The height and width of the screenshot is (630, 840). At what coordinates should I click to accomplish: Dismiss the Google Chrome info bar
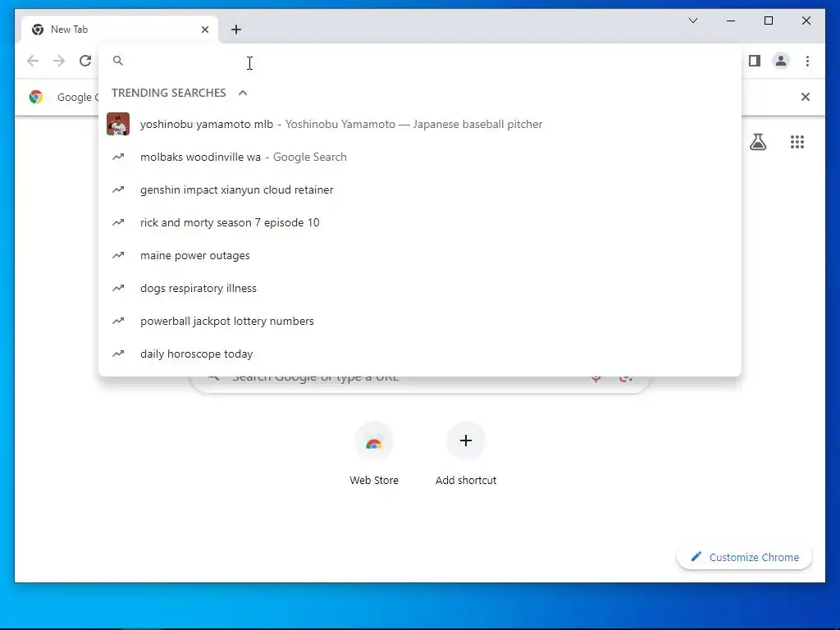pyautogui.click(x=806, y=97)
